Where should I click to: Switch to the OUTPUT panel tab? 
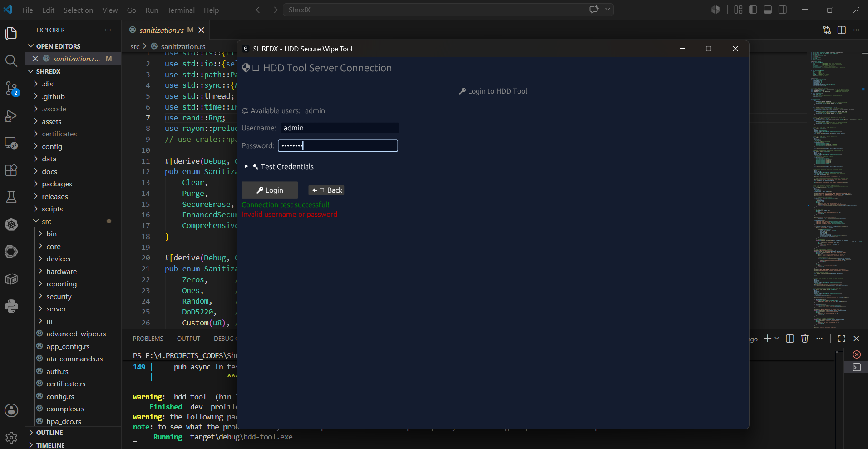point(188,339)
